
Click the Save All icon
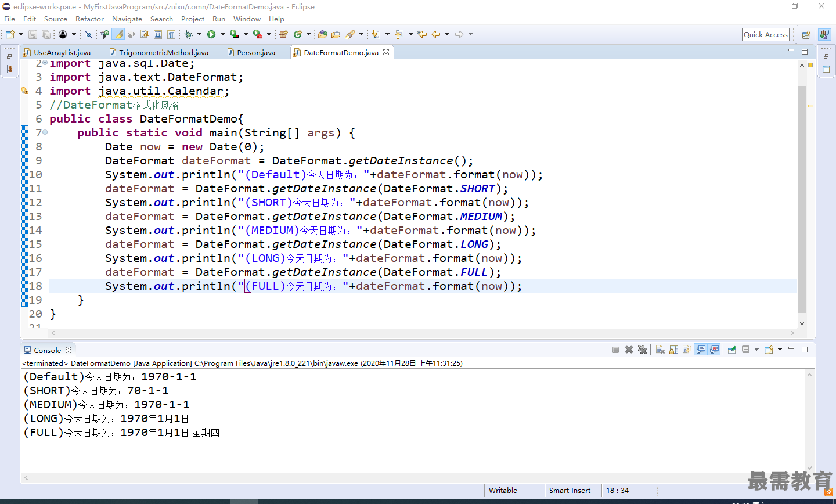(x=46, y=34)
